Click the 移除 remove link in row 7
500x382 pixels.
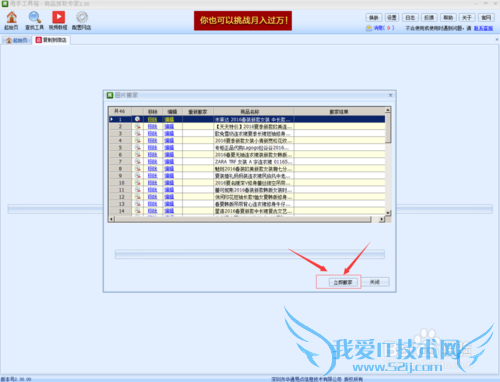point(152,162)
